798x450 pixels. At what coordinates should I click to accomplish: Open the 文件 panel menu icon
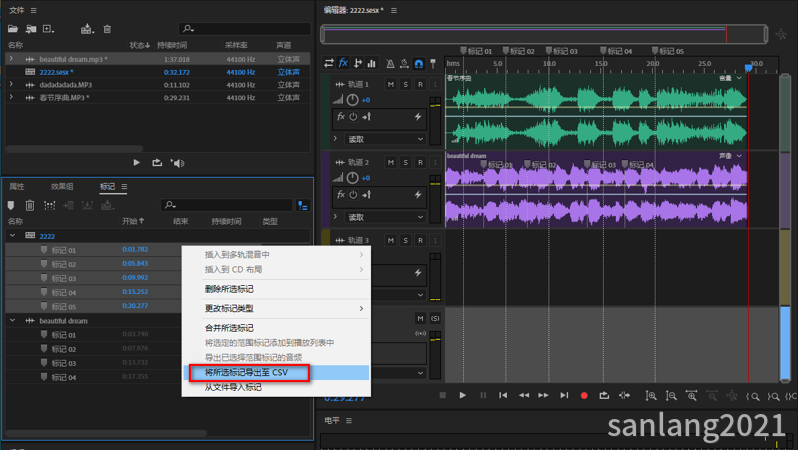coord(34,10)
